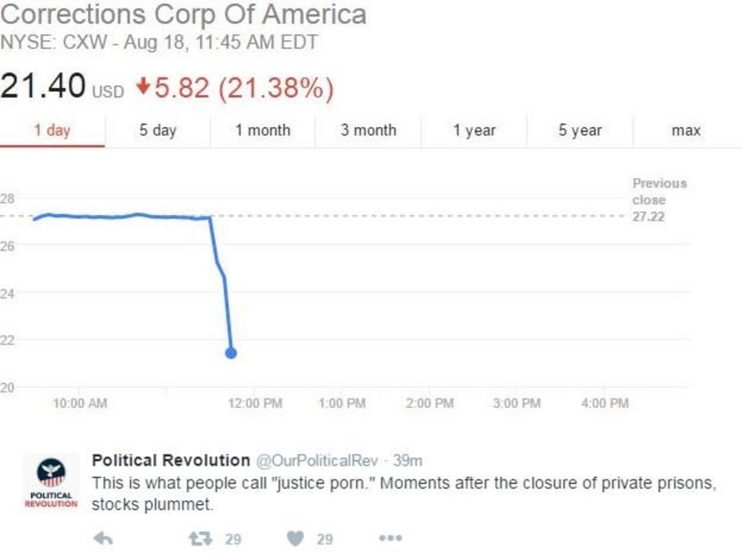Click the reply arrow icon
The width and height of the screenshot is (742, 560).
click(x=102, y=539)
